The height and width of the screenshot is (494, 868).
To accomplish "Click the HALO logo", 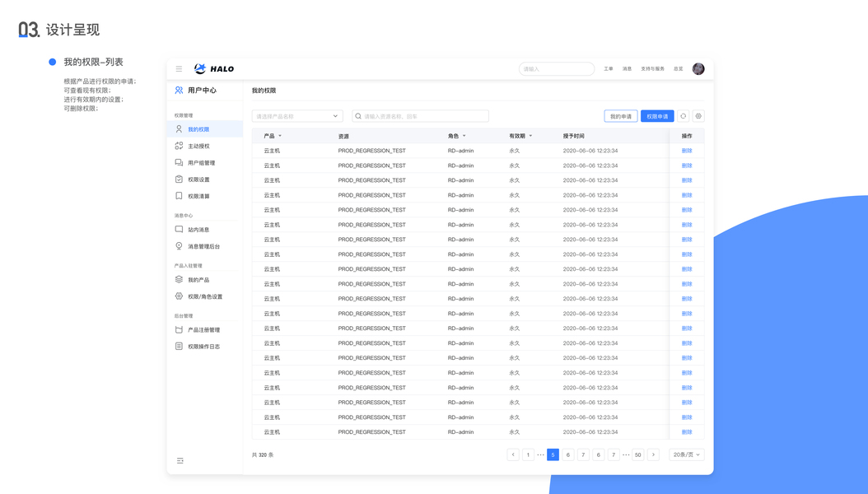I will (214, 68).
